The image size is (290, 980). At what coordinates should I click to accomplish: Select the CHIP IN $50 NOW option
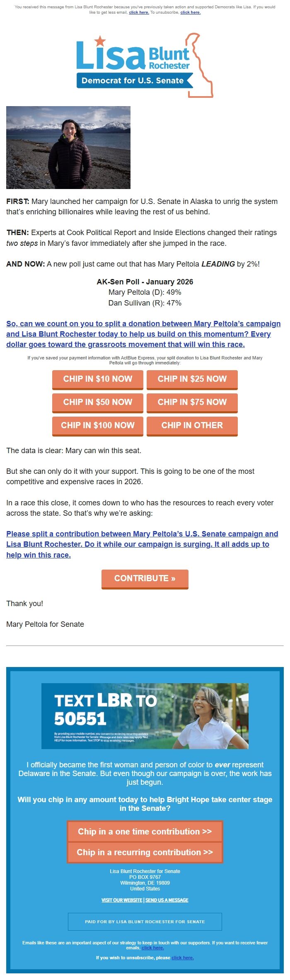pos(97,403)
